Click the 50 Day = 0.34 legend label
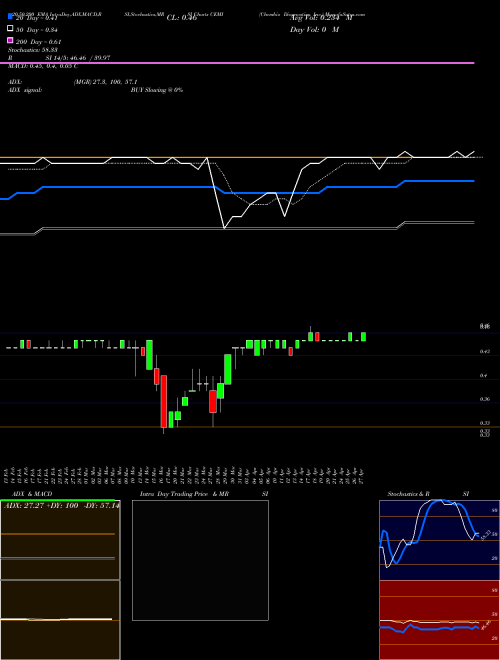The width and height of the screenshot is (500, 660). pyautogui.click(x=37, y=30)
